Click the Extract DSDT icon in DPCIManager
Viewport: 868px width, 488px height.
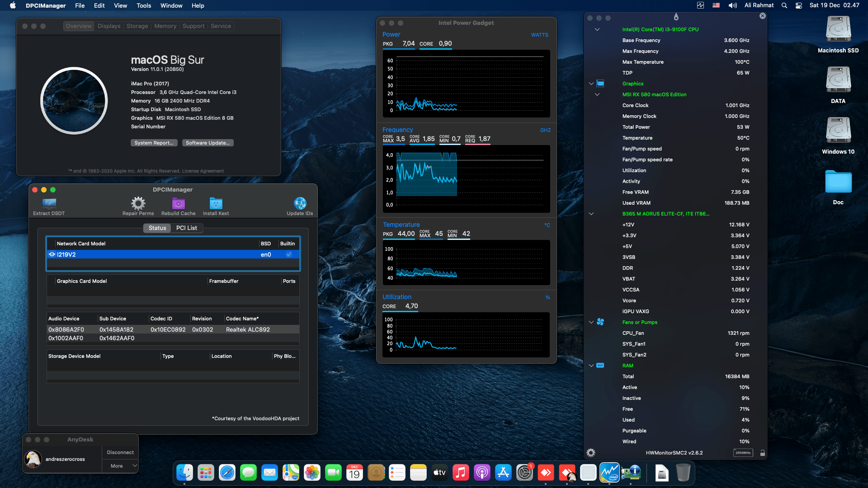[x=49, y=203]
